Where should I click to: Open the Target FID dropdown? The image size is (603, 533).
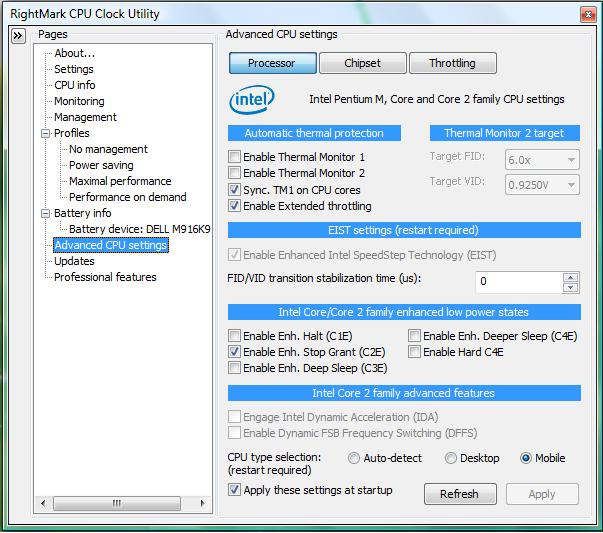[542, 160]
